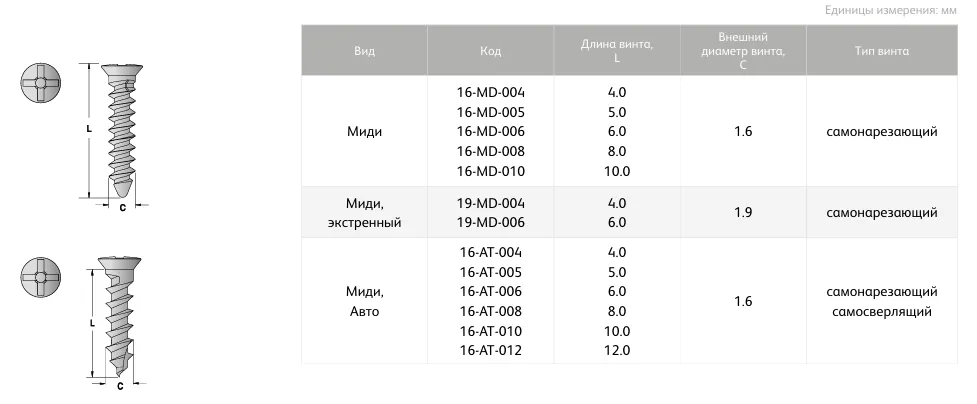
Task: Click the "Миди, Авто" row label
Action: coord(364,301)
